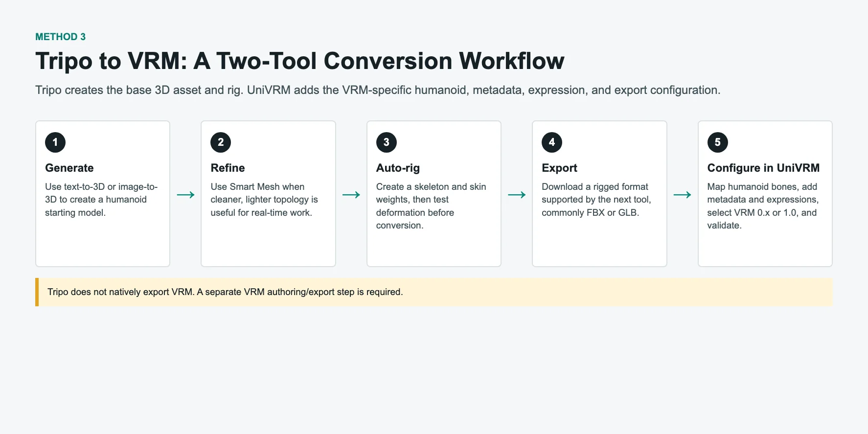The width and height of the screenshot is (868, 434).
Task: Select the "Generate" step heading
Action: tap(69, 168)
